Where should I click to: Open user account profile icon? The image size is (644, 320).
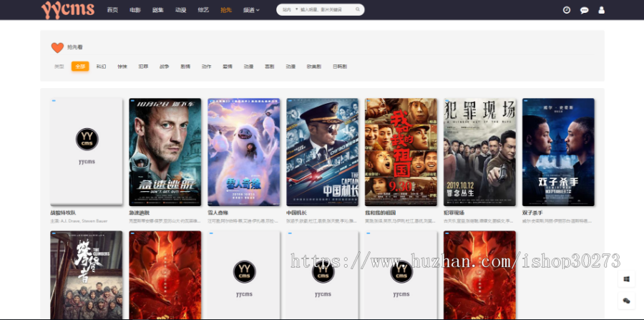(x=601, y=10)
